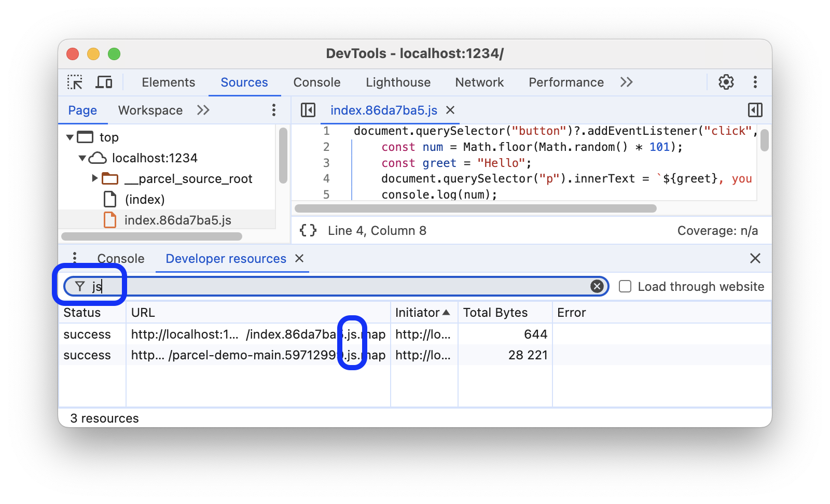Open the navigator pane three-dot menu

(x=273, y=110)
